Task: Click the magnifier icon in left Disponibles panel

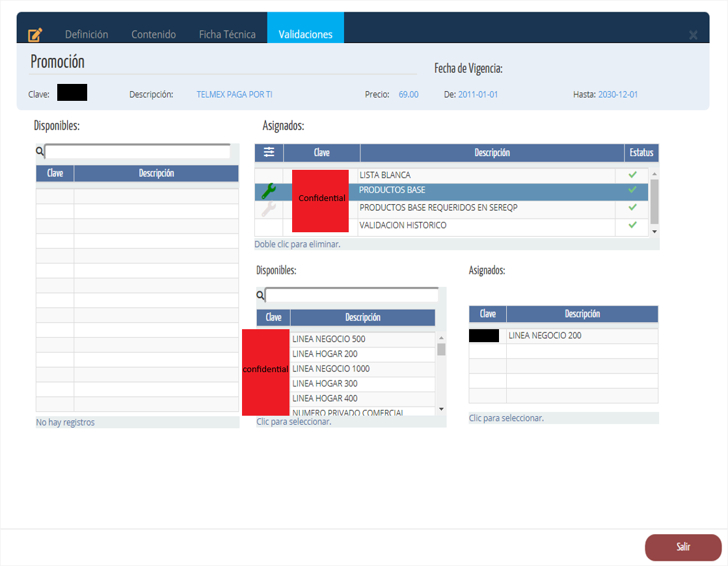Action: coord(40,152)
